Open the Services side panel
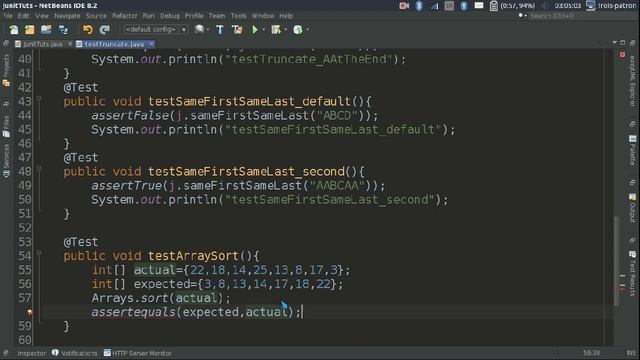 [6, 160]
